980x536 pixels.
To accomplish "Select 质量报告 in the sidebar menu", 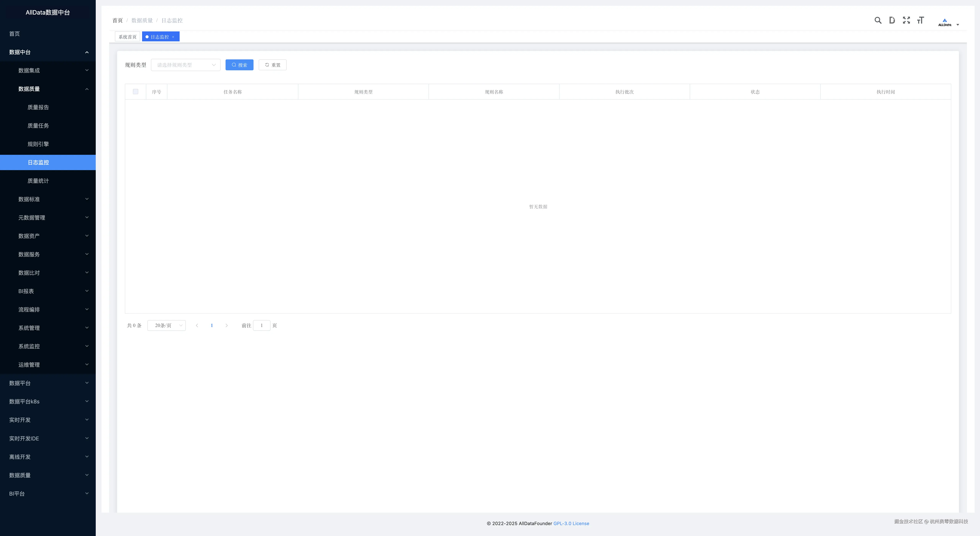I will coord(38,107).
